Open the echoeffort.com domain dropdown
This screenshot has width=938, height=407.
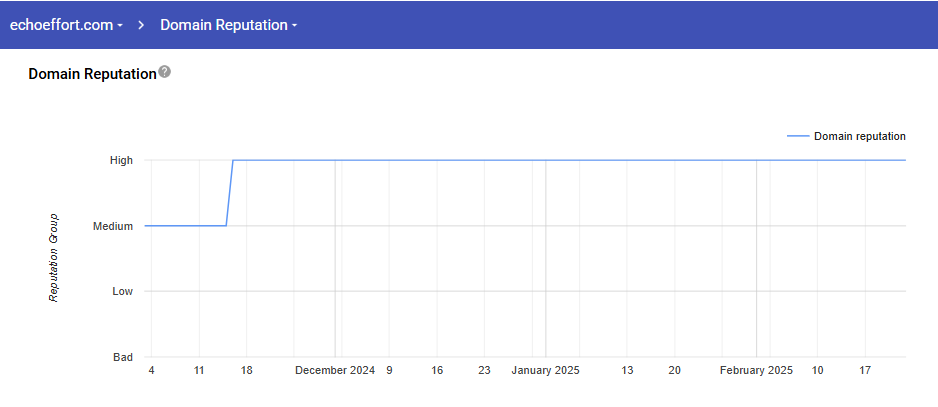click(x=66, y=24)
